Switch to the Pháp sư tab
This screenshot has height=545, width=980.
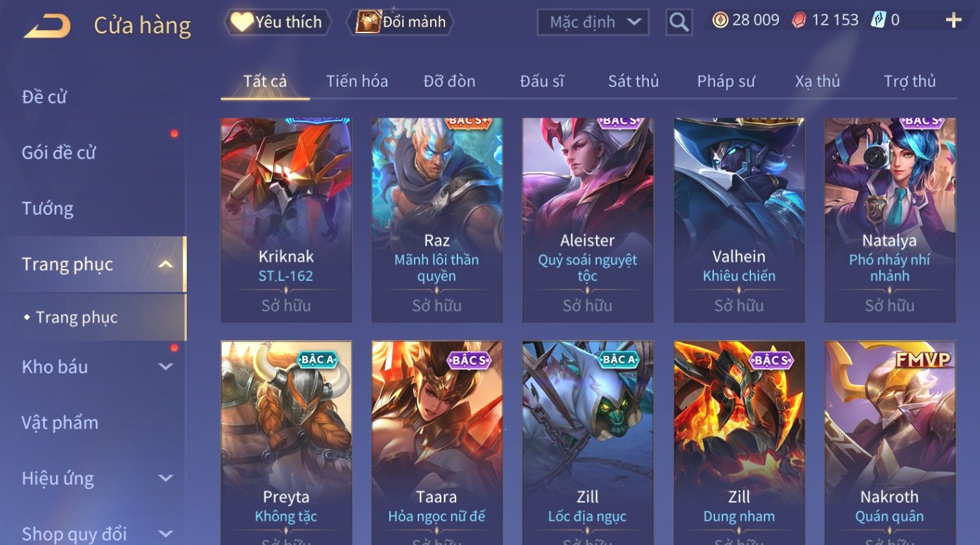pos(726,81)
